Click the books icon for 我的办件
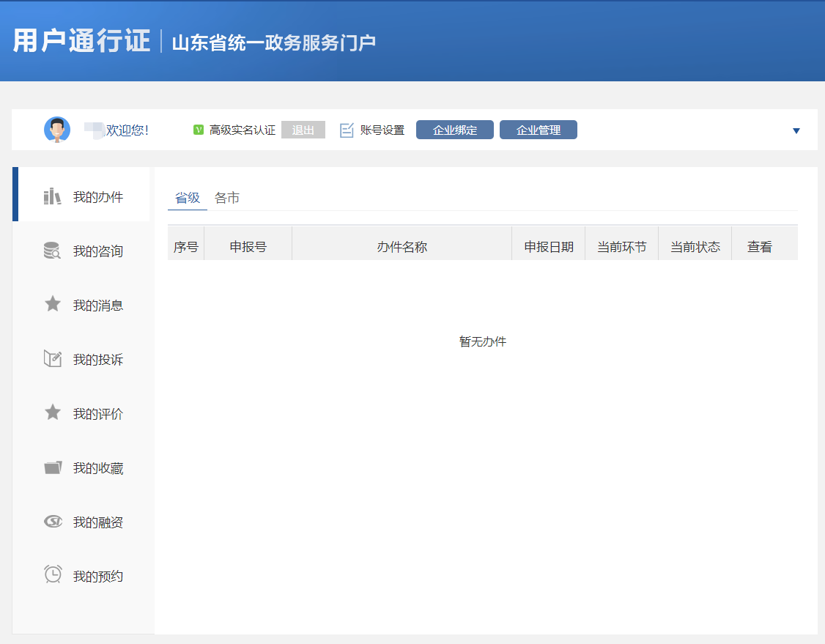825x644 pixels. pyautogui.click(x=52, y=196)
